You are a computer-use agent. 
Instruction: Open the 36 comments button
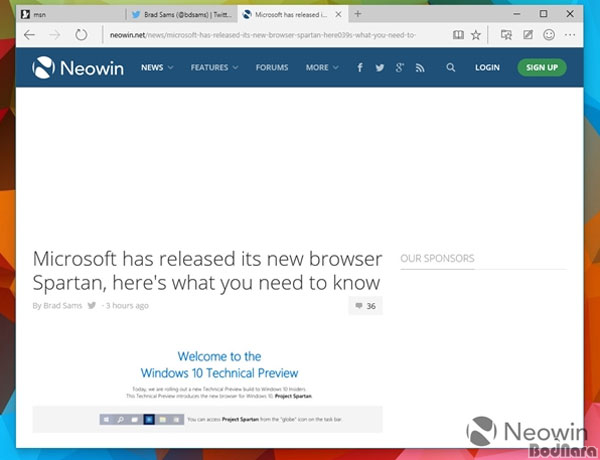click(365, 306)
